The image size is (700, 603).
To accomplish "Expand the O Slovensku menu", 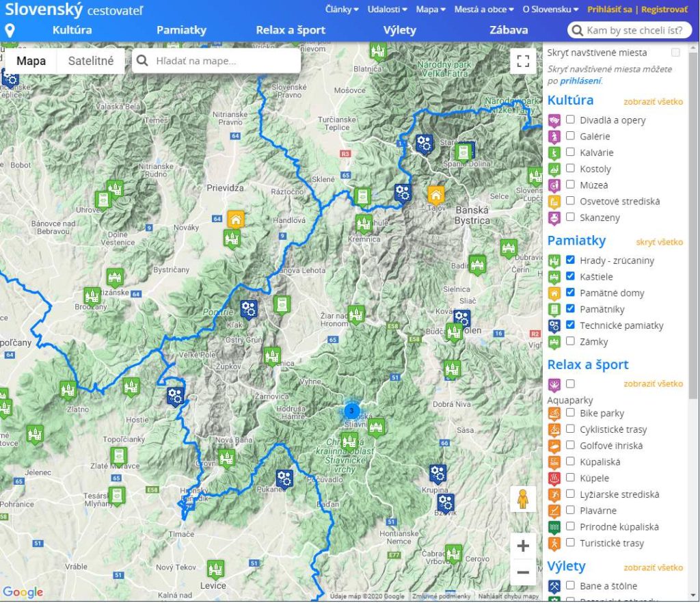I will (x=551, y=10).
